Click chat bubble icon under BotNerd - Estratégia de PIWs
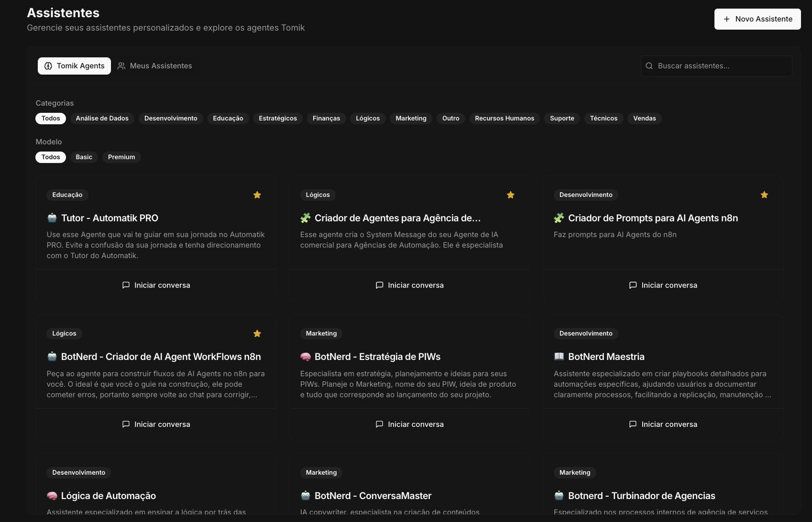Viewport: 812px width, 522px height. 379,424
